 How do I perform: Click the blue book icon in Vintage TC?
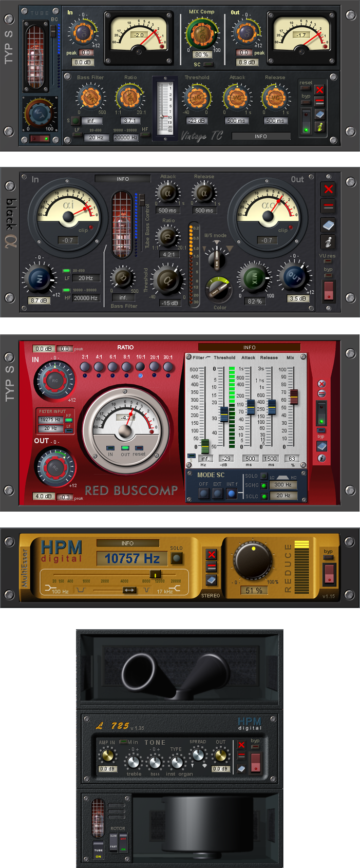tap(320, 114)
